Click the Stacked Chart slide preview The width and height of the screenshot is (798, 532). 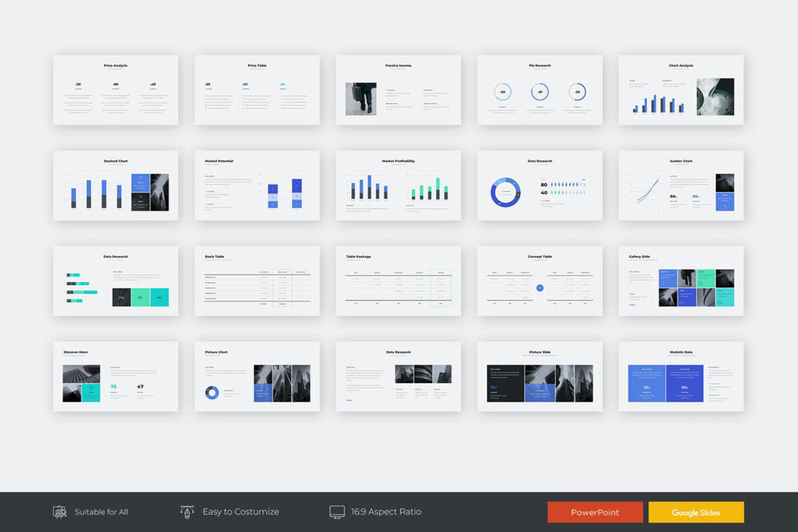click(116, 185)
